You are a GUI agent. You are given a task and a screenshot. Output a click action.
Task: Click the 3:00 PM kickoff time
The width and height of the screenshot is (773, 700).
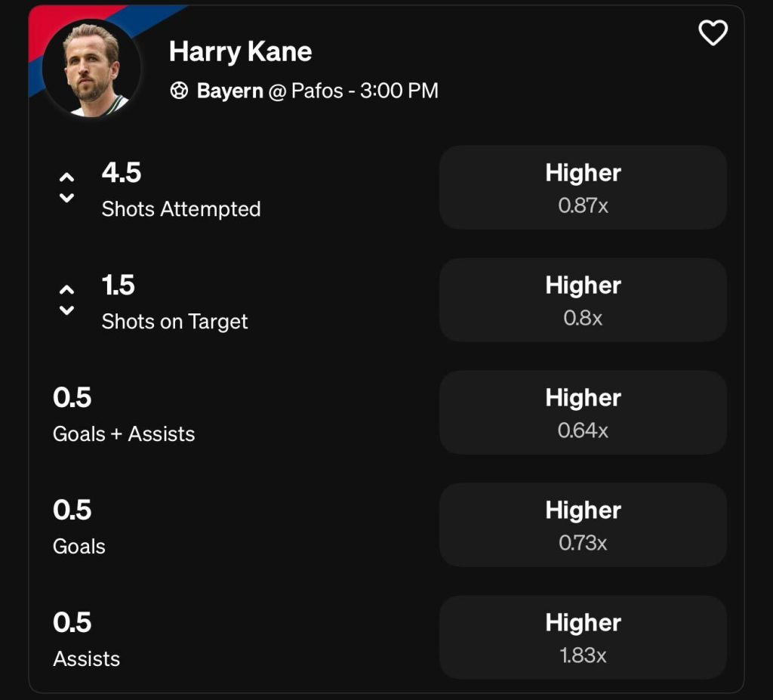click(x=399, y=91)
